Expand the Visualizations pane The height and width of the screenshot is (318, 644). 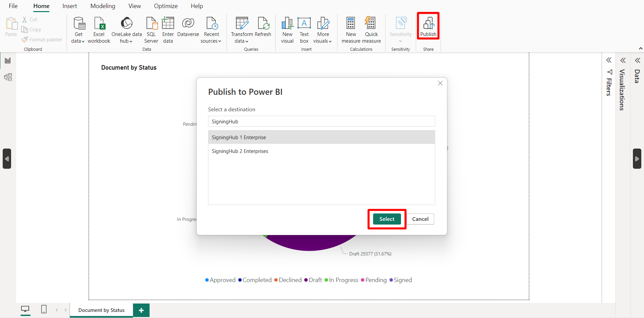(623, 60)
